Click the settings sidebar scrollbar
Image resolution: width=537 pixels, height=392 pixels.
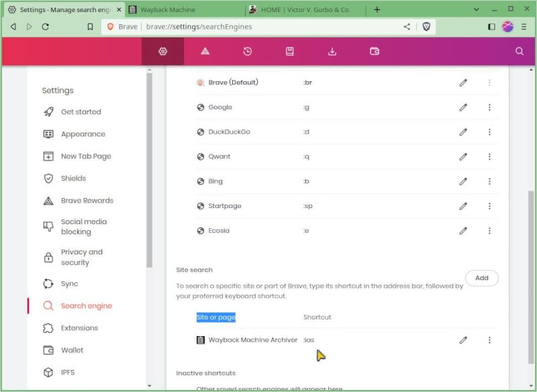point(149,170)
